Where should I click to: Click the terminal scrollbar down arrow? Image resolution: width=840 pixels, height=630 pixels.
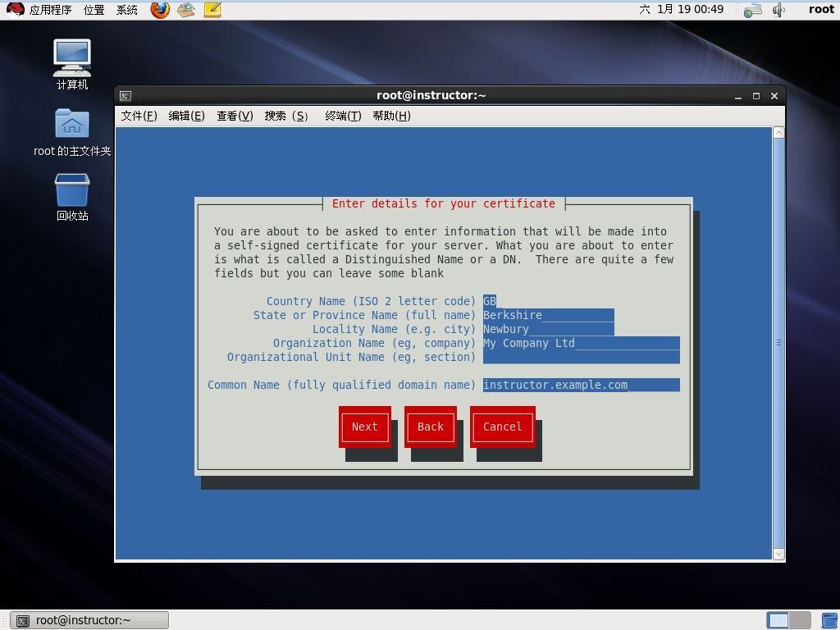click(779, 554)
